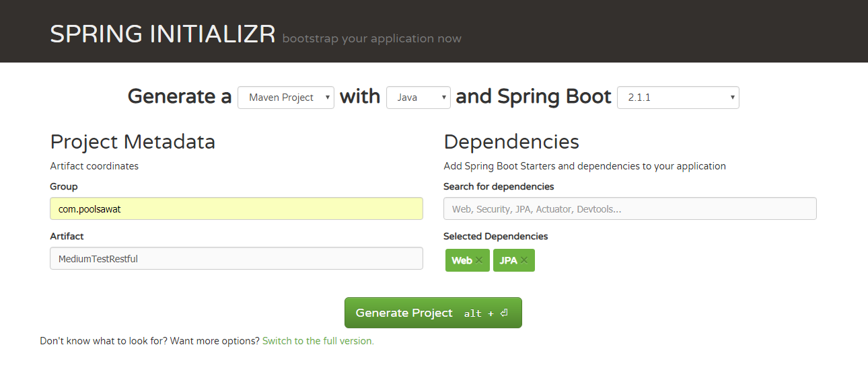Follow the Switch to the full version link
Screen dimensions: 868x384
coord(318,341)
